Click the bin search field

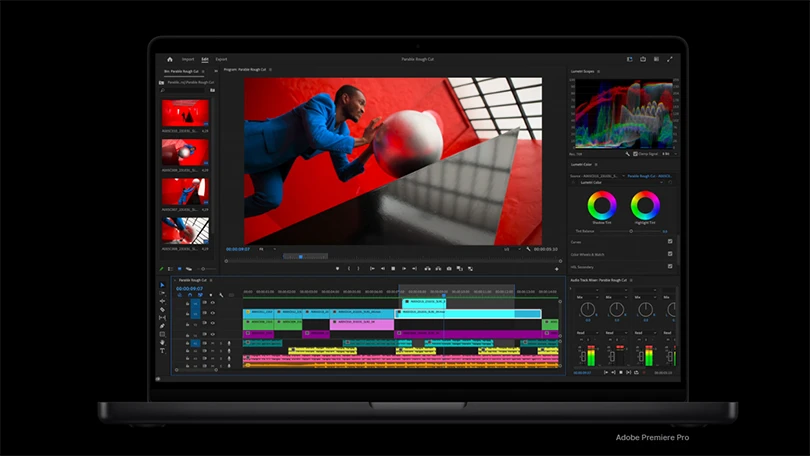182,90
